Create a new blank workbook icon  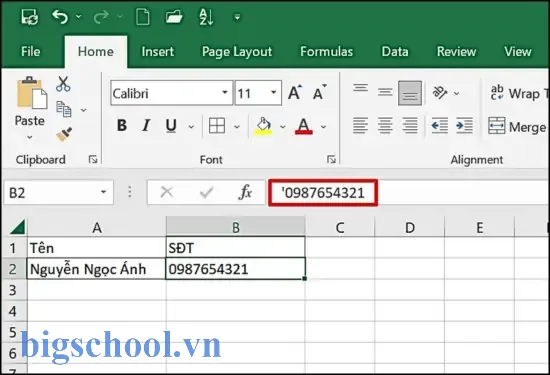(x=142, y=17)
